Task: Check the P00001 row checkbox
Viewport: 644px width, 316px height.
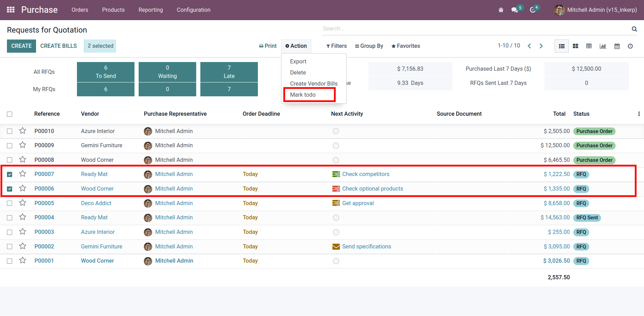Action: coord(10,261)
